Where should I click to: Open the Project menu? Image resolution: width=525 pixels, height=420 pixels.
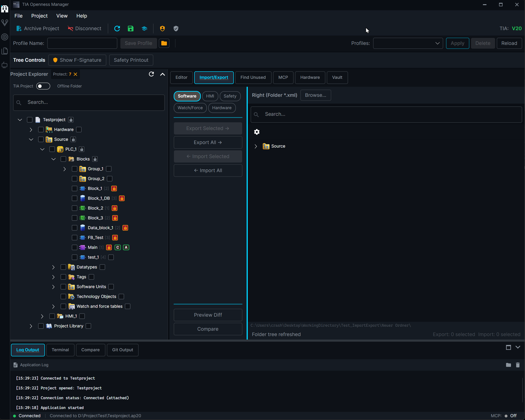point(39,16)
